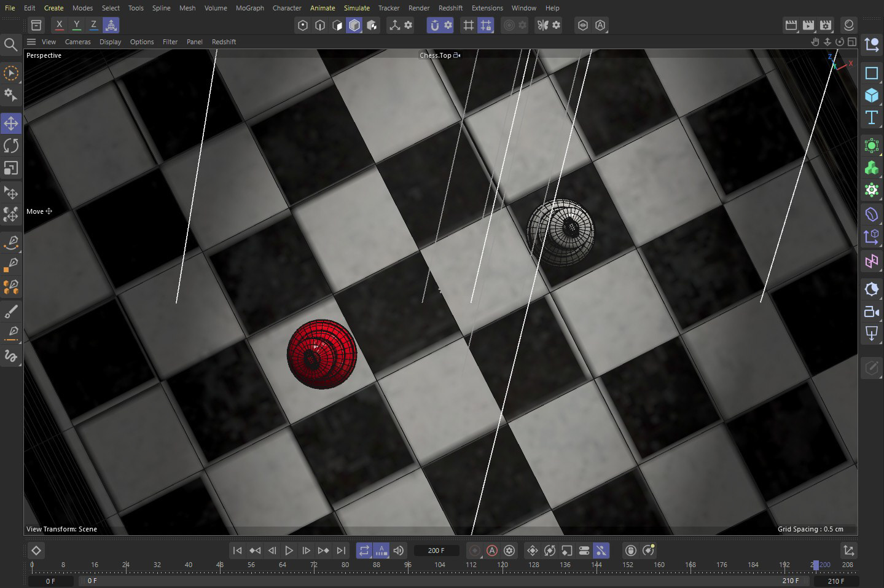Open the keyframe settings gear in timeline
The width and height of the screenshot is (884, 588).
[x=509, y=551]
